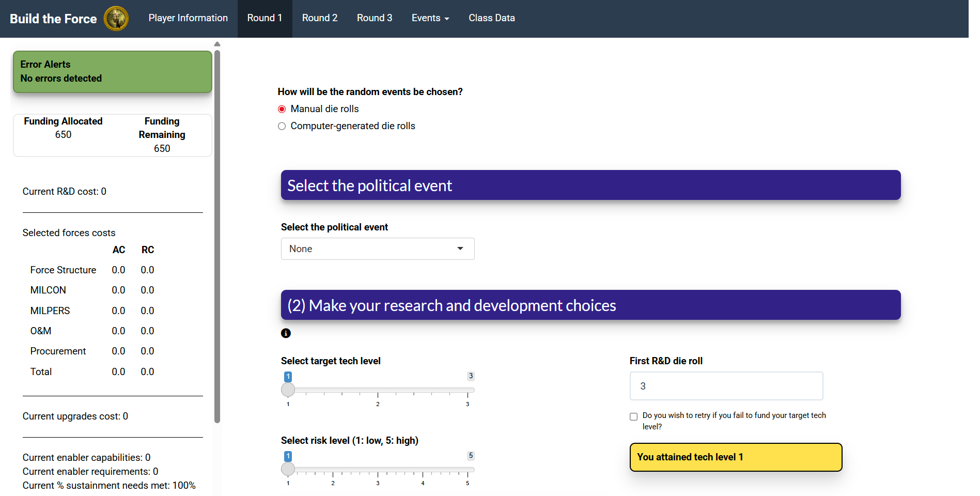Open the R&D information tooltip icon

point(286,333)
